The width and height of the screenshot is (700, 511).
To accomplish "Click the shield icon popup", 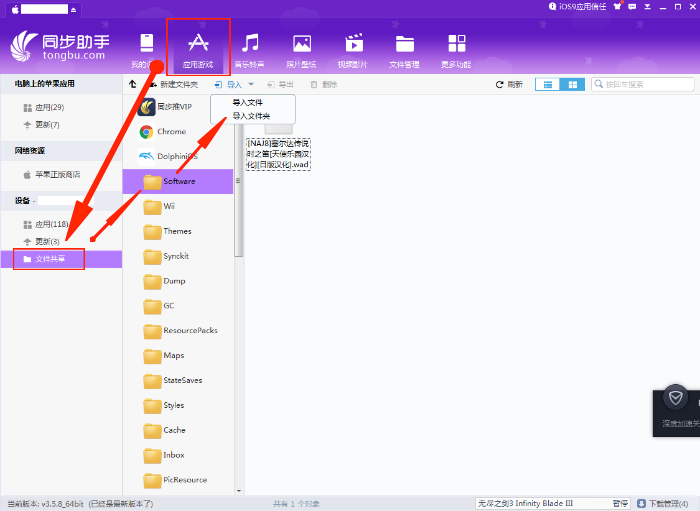I will [x=675, y=397].
